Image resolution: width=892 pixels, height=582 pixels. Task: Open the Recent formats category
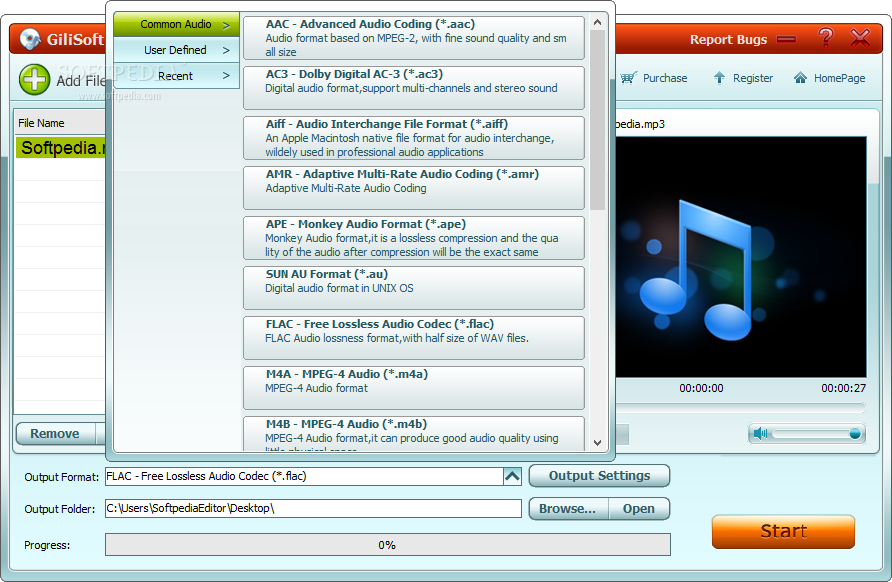(x=176, y=76)
